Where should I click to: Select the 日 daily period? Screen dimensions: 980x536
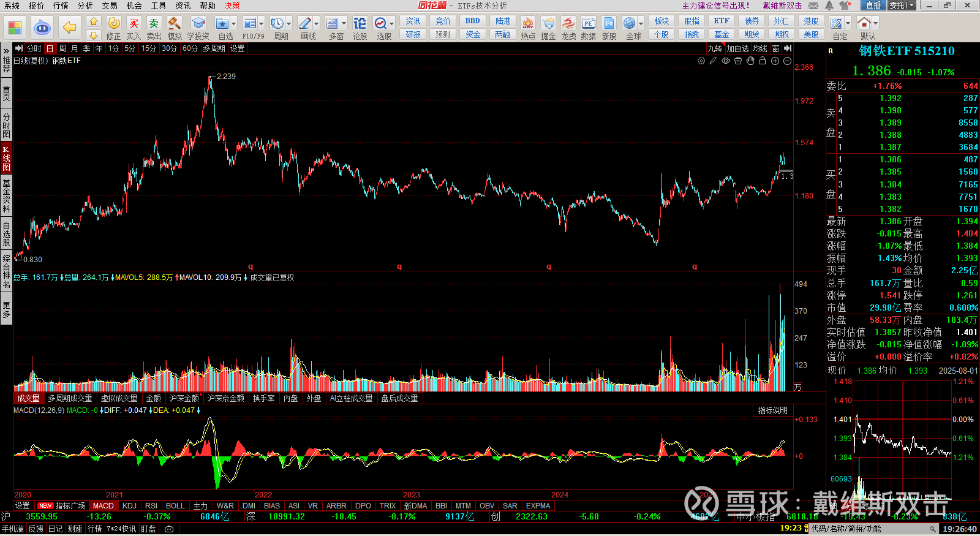50,48
